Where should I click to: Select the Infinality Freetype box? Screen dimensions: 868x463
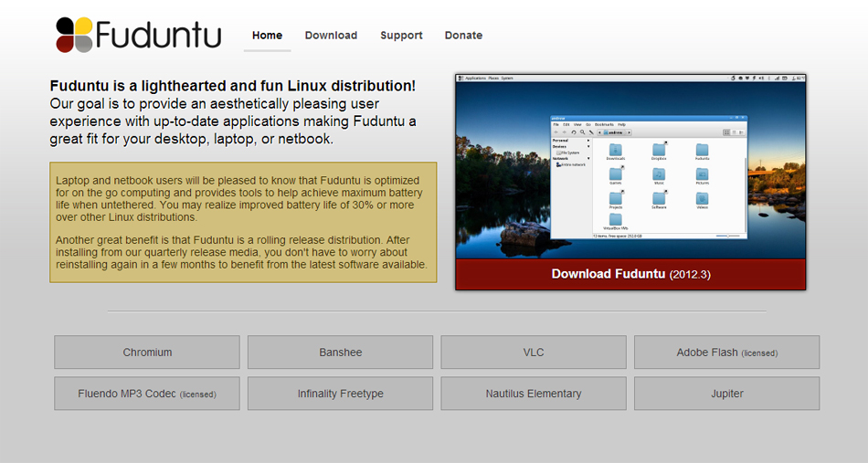(341, 394)
